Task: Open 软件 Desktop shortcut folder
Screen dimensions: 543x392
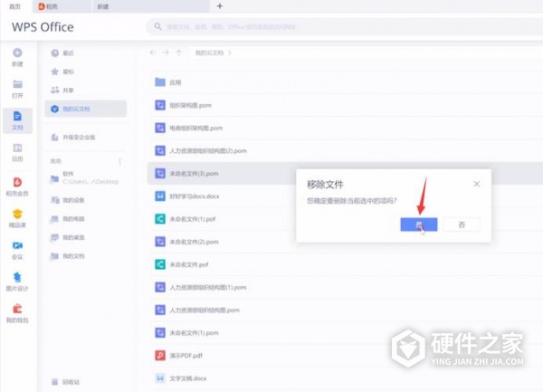Action: point(85,178)
